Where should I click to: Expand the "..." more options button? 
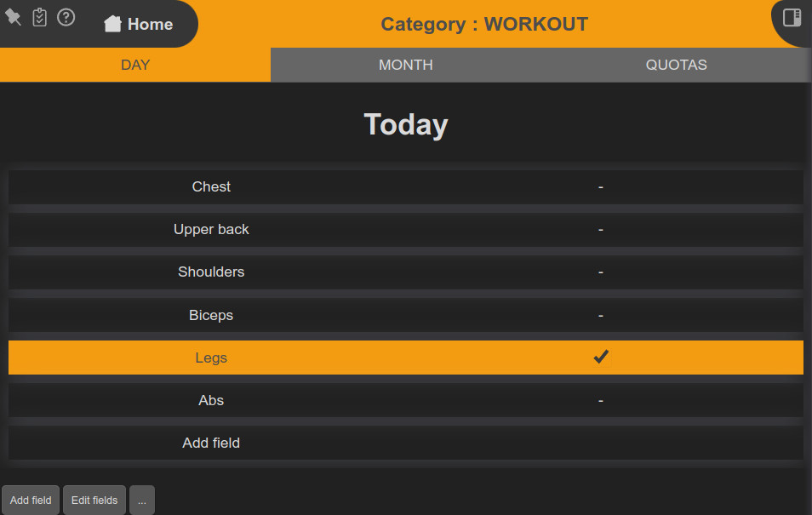point(142,501)
